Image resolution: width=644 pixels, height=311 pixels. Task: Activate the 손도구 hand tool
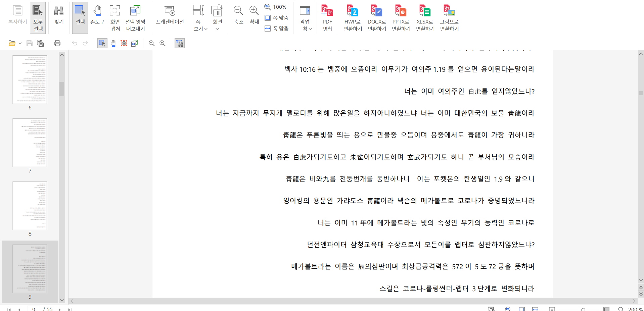(x=97, y=15)
